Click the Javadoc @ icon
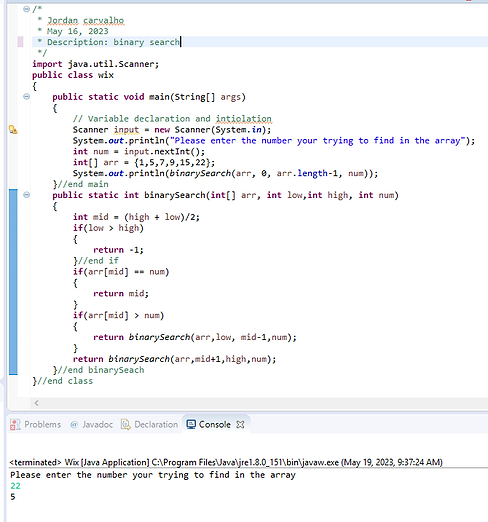The image size is (488, 522). [74, 424]
